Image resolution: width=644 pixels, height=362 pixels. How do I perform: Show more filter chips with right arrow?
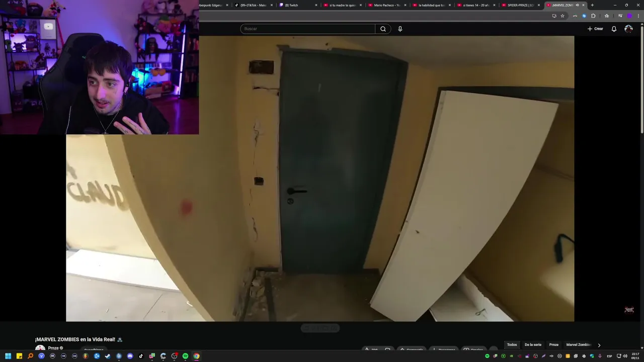click(x=599, y=345)
